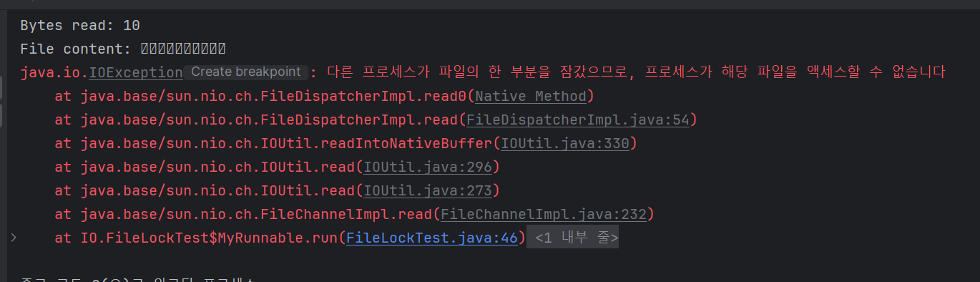Click the 'File content:' output line
Viewport: 980px width, 282px height.
tap(123, 49)
